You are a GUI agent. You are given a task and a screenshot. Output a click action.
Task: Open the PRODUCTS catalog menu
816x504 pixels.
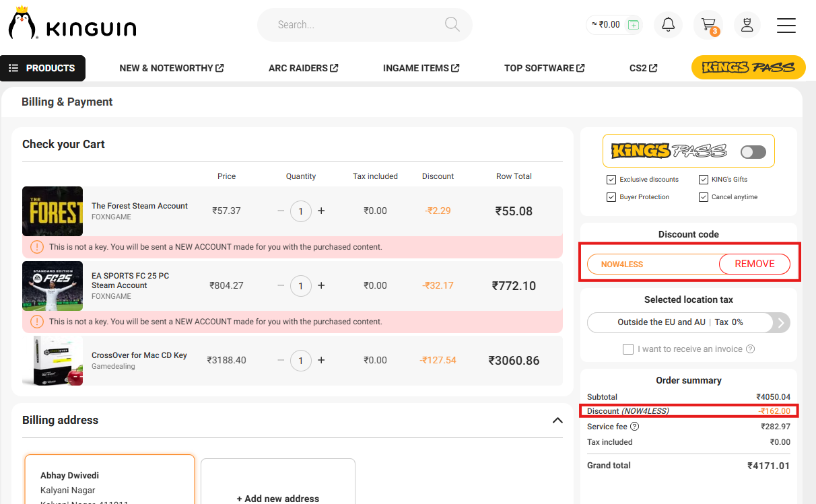click(x=42, y=68)
